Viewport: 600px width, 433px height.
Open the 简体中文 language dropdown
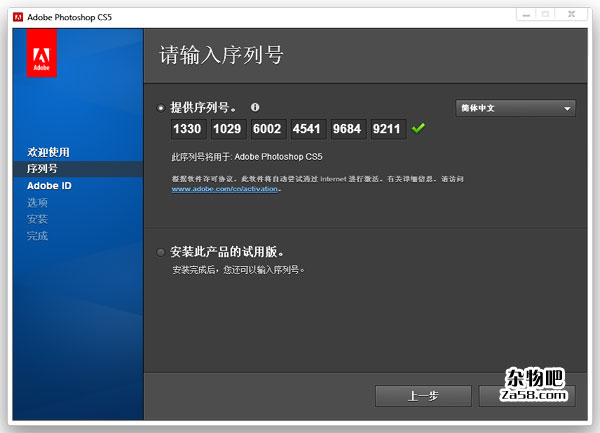515,108
